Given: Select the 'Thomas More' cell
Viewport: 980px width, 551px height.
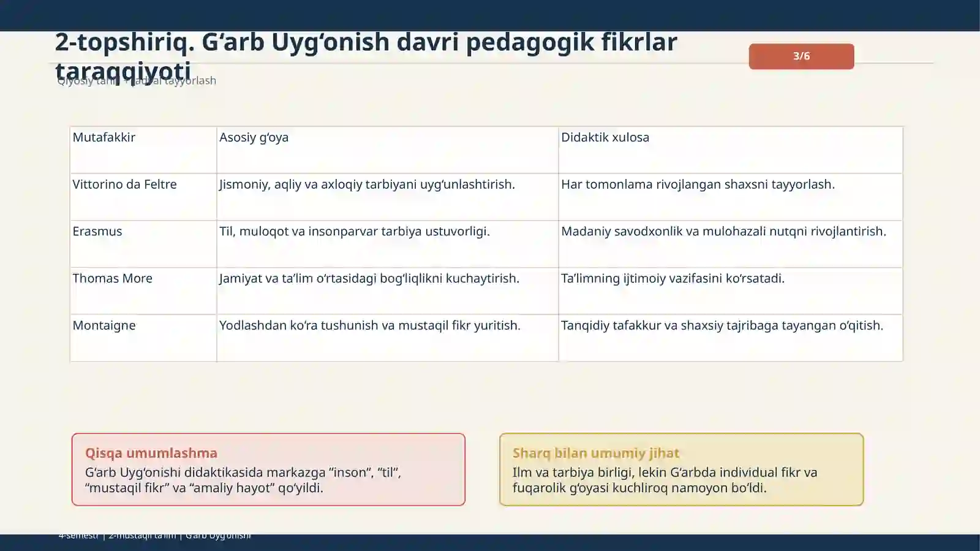Looking at the screenshot, I should coord(143,291).
